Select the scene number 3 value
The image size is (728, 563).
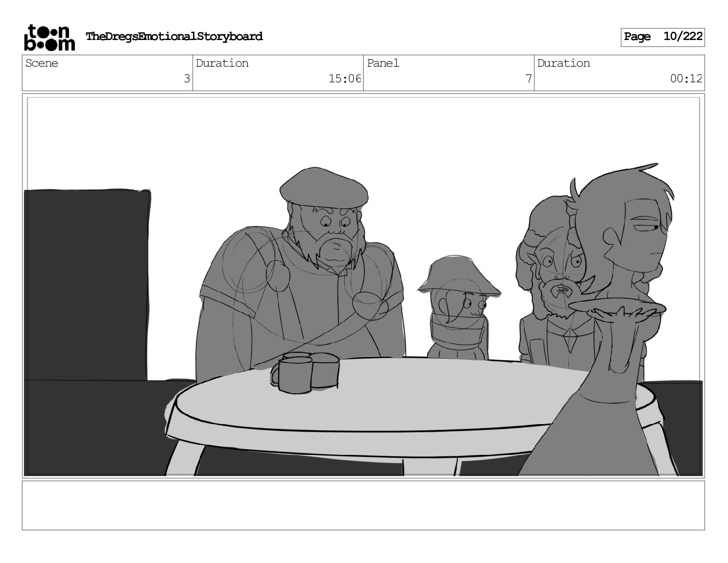click(187, 79)
